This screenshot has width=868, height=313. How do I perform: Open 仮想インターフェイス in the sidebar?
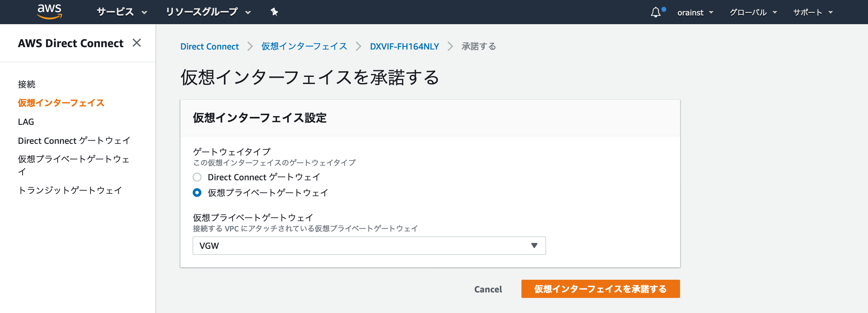tap(61, 103)
